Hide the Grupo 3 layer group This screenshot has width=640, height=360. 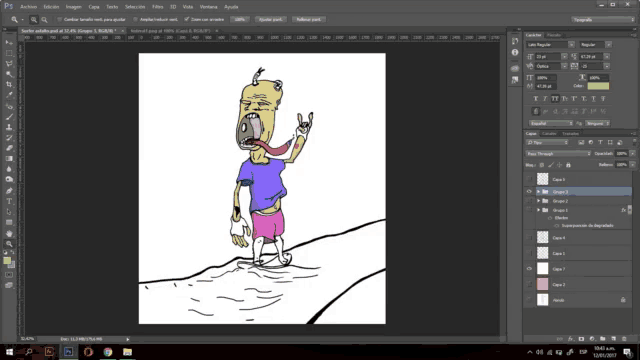[529, 191]
